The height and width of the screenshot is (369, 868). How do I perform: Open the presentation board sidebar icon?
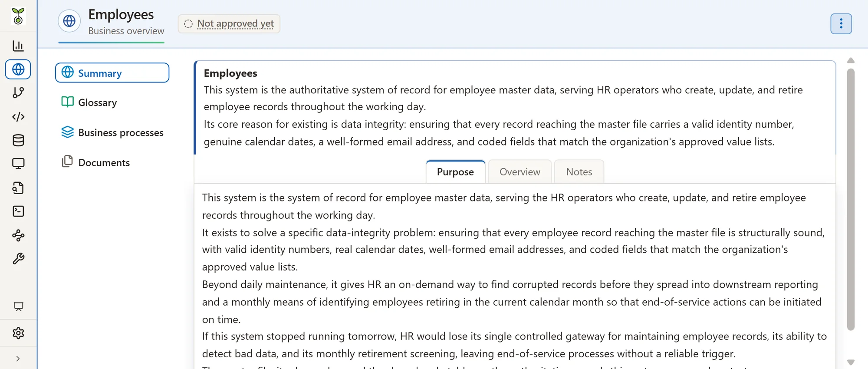tap(18, 306)
